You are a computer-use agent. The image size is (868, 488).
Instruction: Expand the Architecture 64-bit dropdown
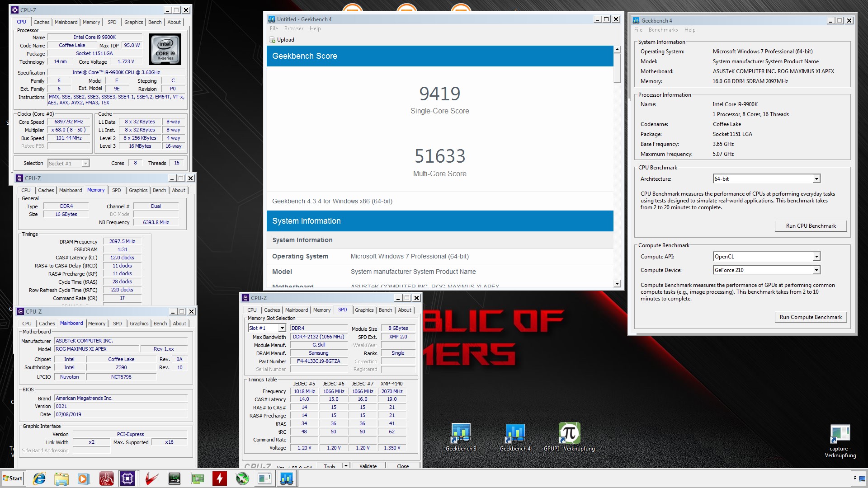(816, 179)
